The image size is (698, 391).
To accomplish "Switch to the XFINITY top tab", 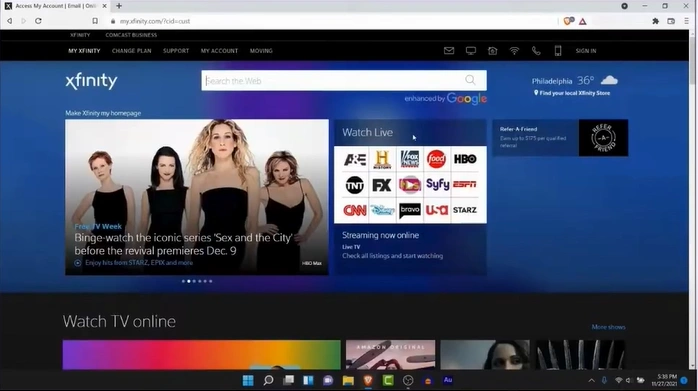I will pyautogui.click(x=80, y=35).
